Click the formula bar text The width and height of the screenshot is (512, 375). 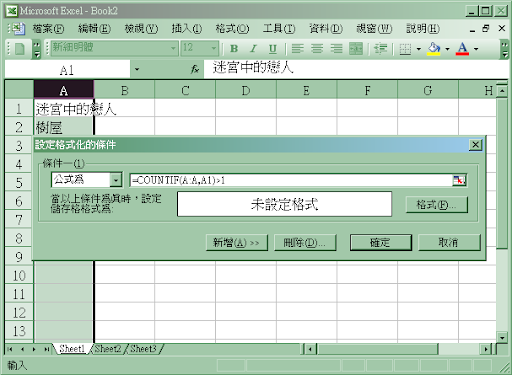pyautogui.click(x=253, y=68)
